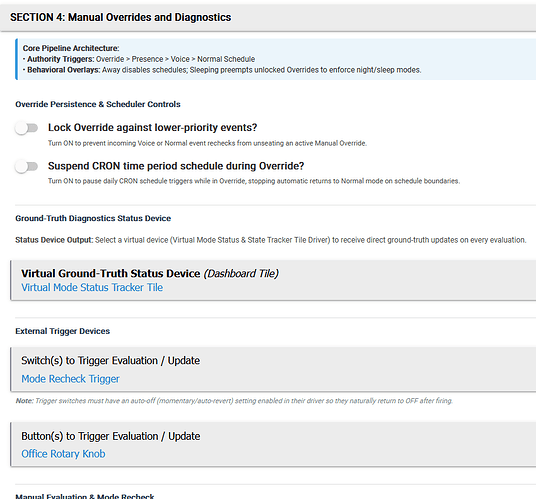Viewport: 536px width, 499px height.
Task: Click the Office Rotary Knob link
Action: (63, 454)
